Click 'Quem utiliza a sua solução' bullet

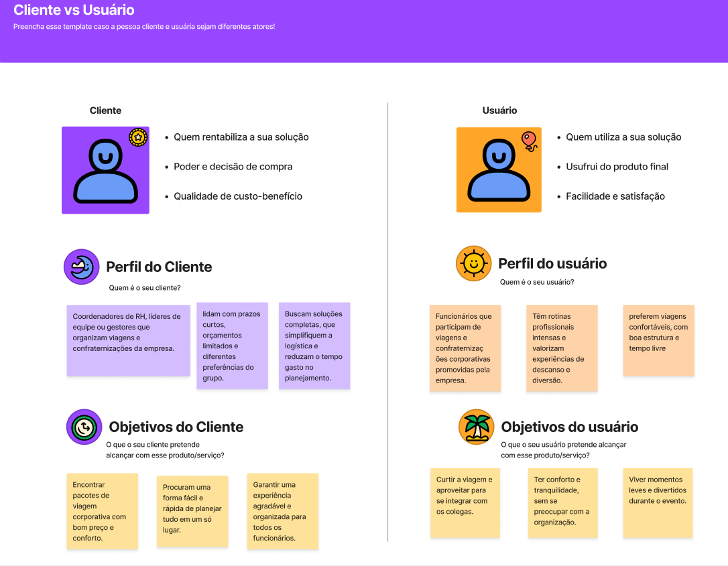click(623, 137)
